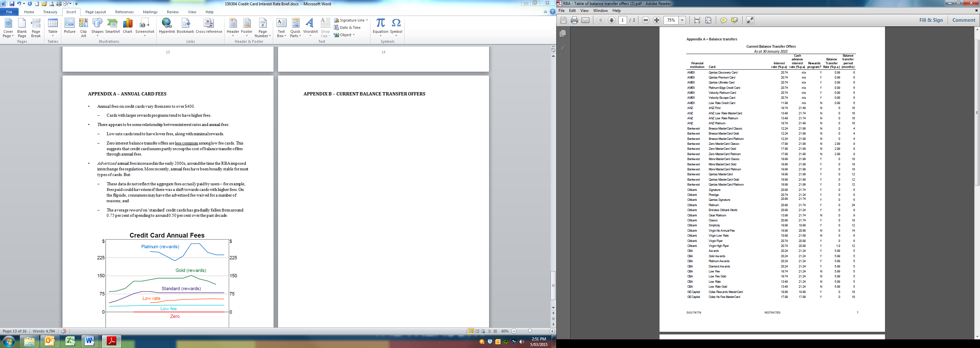Open the References tab
Screen dimensions: 980x348
[x=124, y=12]
